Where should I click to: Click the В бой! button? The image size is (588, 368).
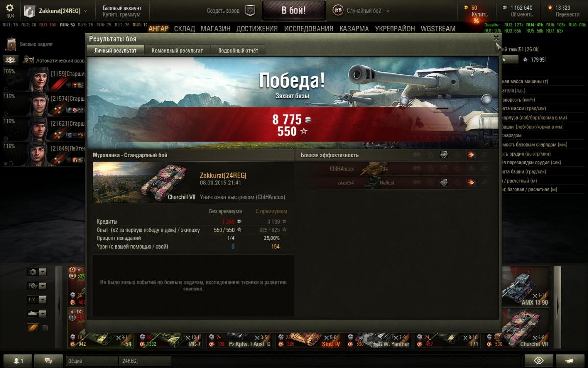[294, 10]
